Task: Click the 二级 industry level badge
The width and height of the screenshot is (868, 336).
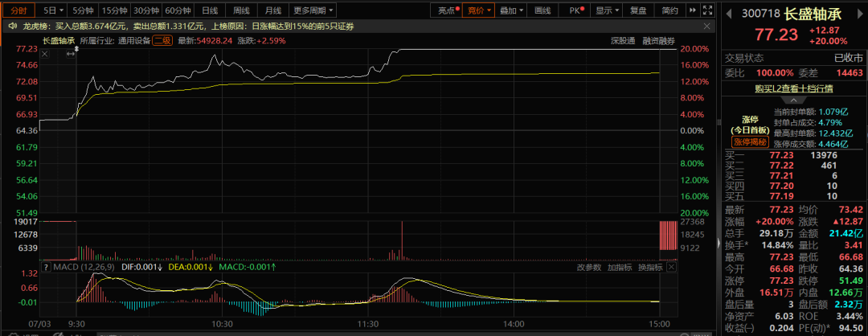Action: [x=162, y=40]
